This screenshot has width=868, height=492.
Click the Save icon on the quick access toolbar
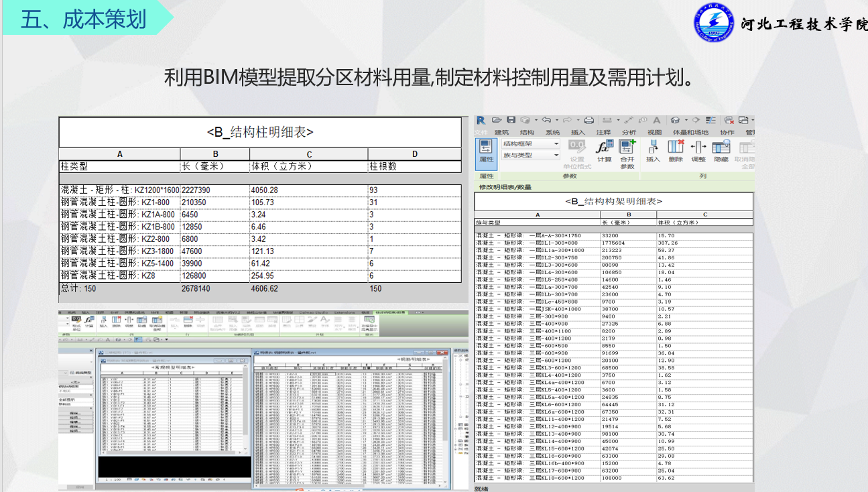[512, 120]
